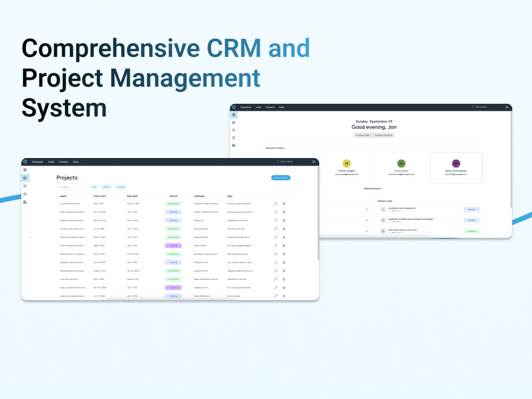Open tasks check icon in Projects window sidebar
Screen dimensions: 532x399
point(25,186)
